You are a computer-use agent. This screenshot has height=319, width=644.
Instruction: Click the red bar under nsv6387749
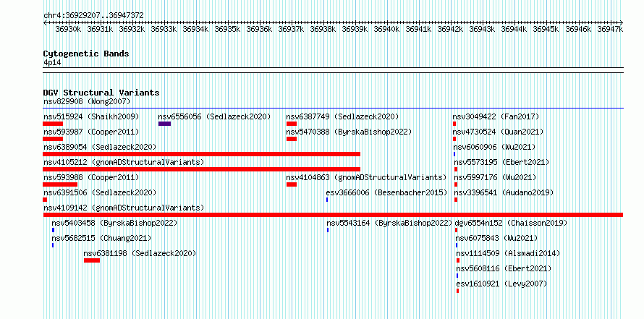(292, 124)
